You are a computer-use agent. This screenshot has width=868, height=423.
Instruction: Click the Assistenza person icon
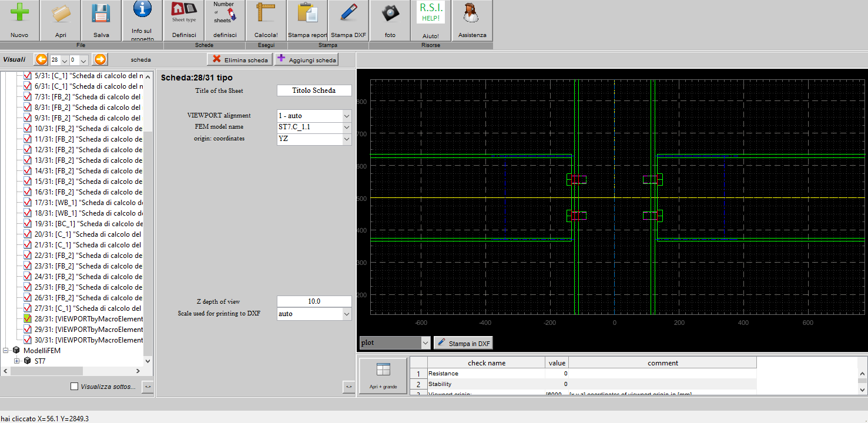tap(472, 13)
